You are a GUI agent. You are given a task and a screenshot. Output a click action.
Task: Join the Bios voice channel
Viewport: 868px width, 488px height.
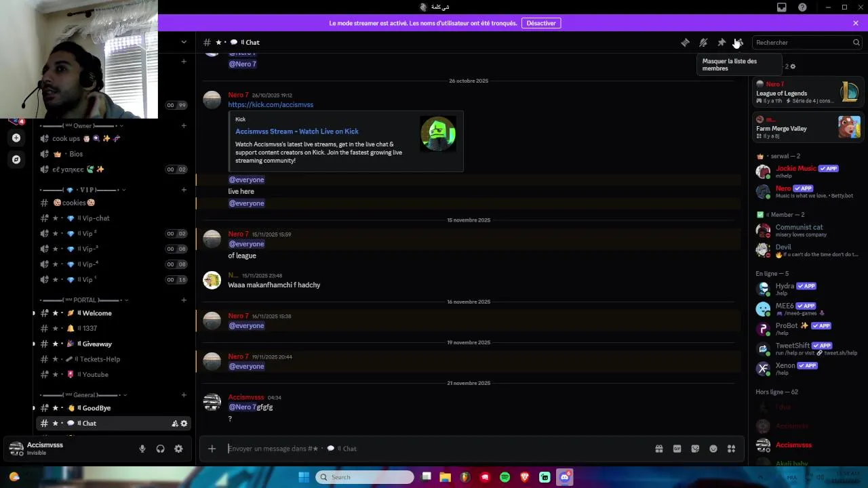point(113,155)
